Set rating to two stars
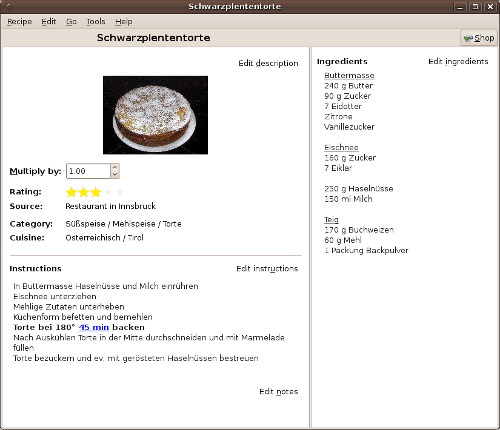 click(x=83, y=192)
